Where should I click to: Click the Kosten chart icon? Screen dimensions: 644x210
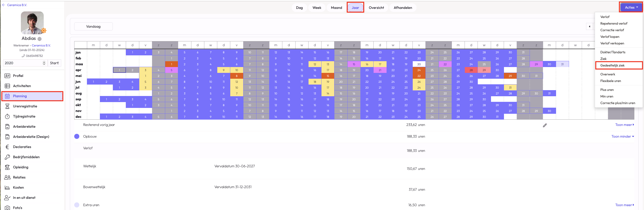tap(7, 187)
